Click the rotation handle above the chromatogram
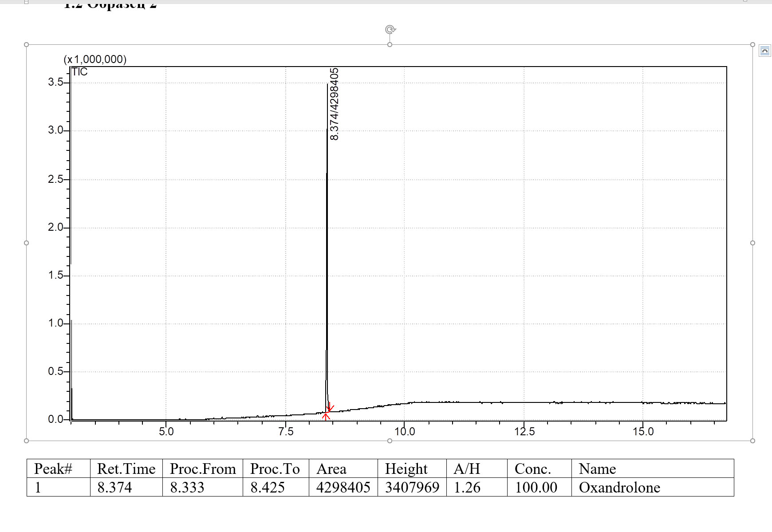Image resolution: width=772 pixels, height=532 pixels. coord(390,30)
